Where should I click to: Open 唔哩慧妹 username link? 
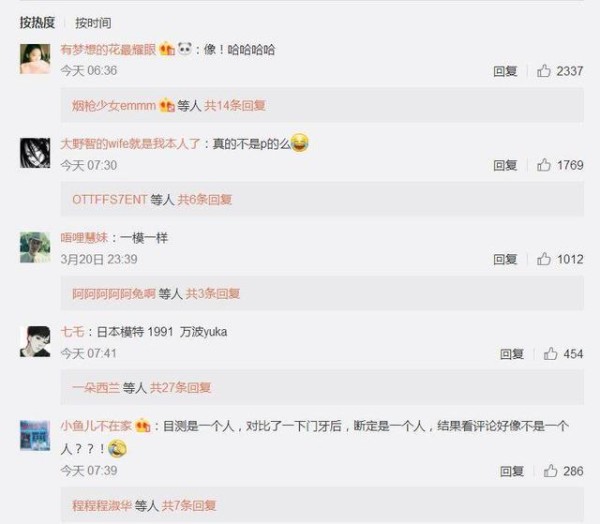(x=84, y=238)
